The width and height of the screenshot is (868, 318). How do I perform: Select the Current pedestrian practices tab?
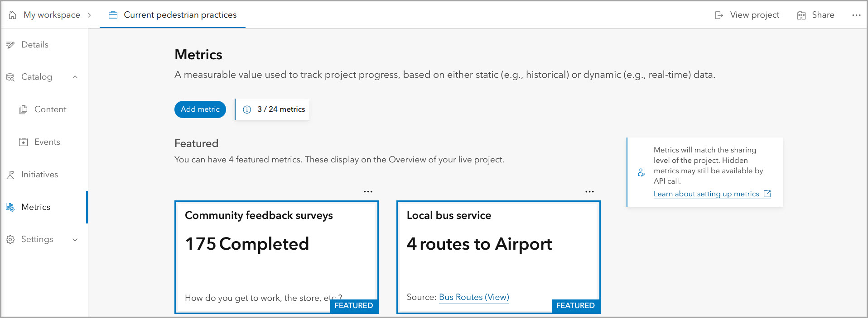[173, 15]
